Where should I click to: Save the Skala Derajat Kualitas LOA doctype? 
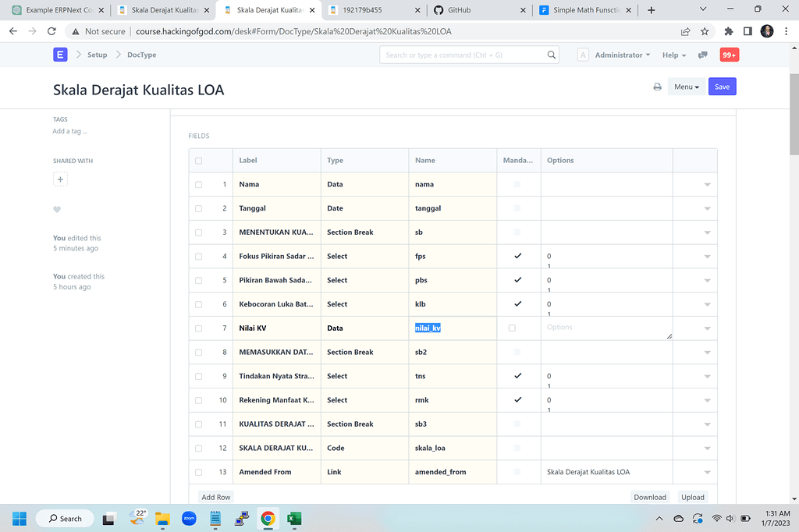point(722,87)
